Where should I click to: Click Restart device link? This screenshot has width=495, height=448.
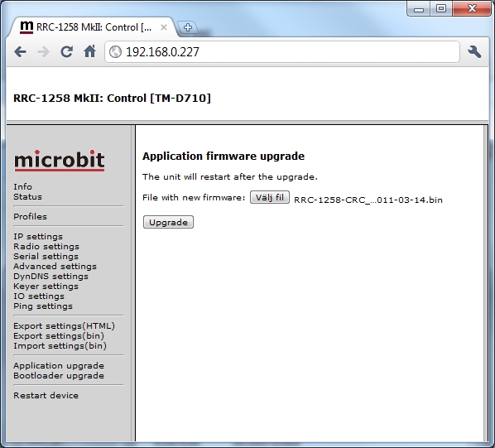coord(46,395)
